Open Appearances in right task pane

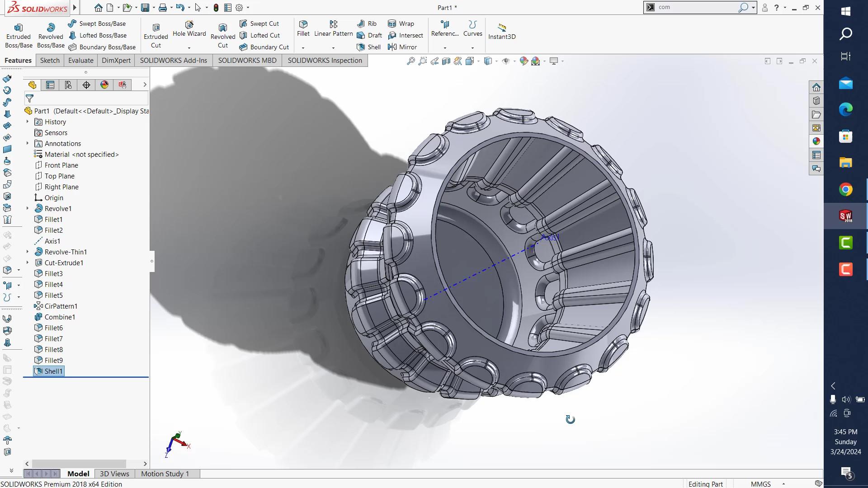click(x=816, y=141)
